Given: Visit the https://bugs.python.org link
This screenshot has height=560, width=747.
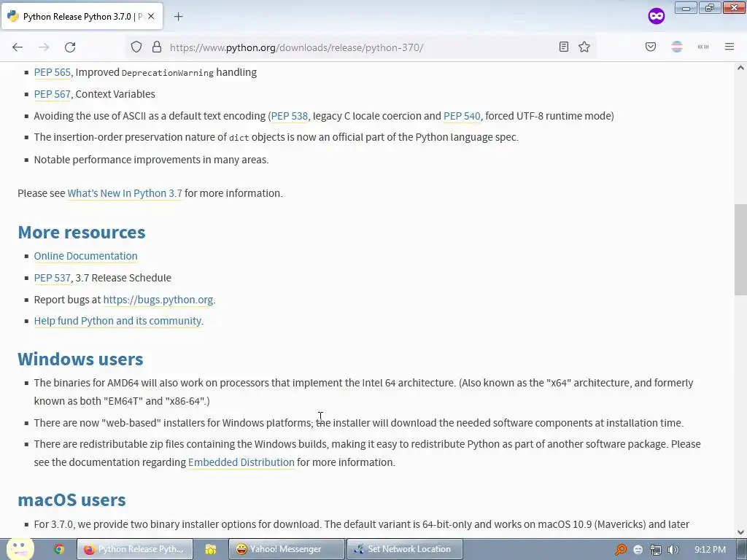Looking at the screenshot, I should 158,300.
